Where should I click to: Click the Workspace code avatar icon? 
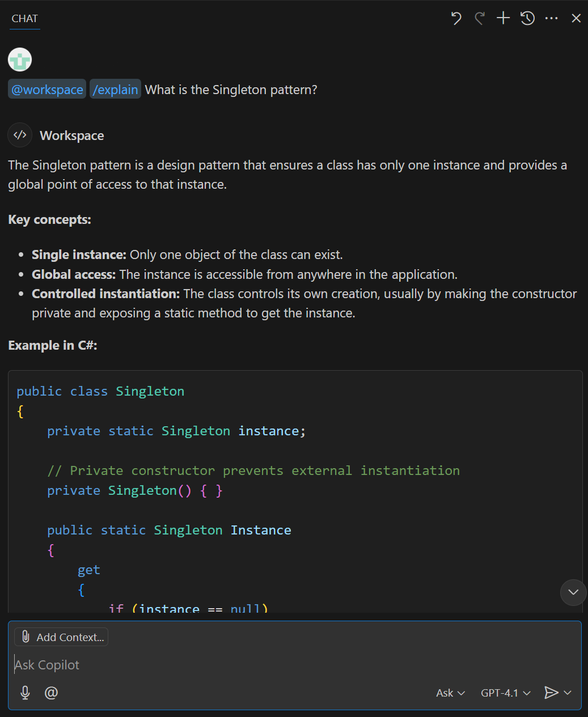pos(19,135)
